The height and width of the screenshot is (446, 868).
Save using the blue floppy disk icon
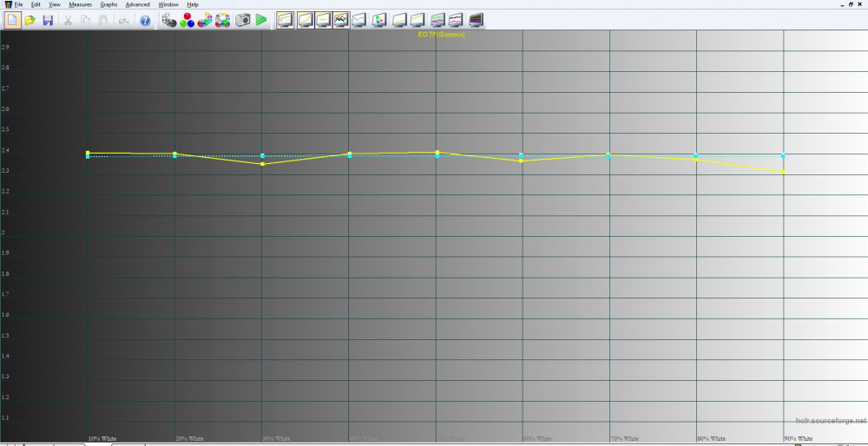click(x=48, y=19)
